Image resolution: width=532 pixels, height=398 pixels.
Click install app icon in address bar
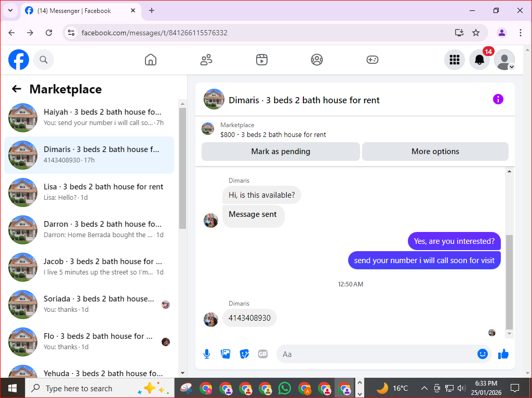click(459, 33)
